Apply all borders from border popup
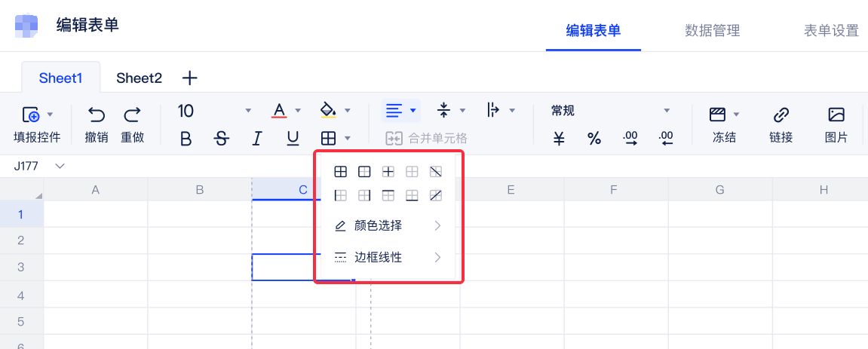 click(341, 172)
